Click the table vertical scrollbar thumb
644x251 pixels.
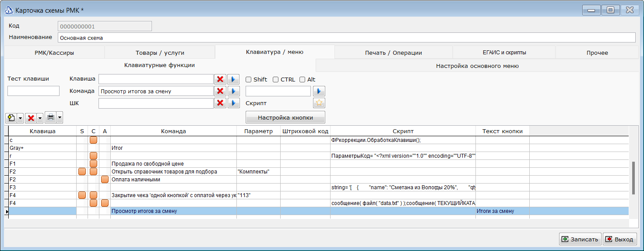pyautogui.click(x=633, y=177)
